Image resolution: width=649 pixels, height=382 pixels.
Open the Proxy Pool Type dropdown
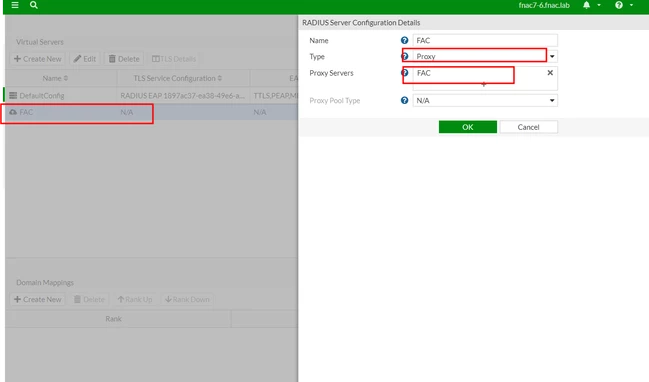(485, 100)
